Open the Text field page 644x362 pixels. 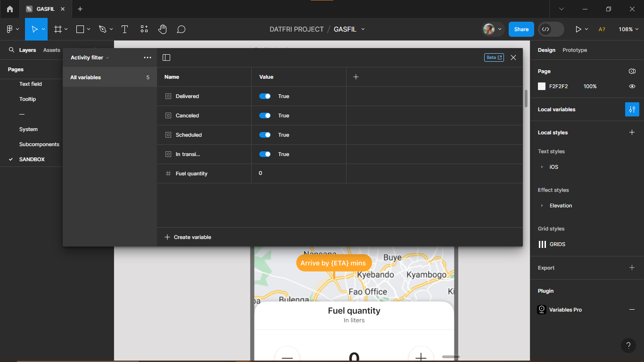point(31,84)
